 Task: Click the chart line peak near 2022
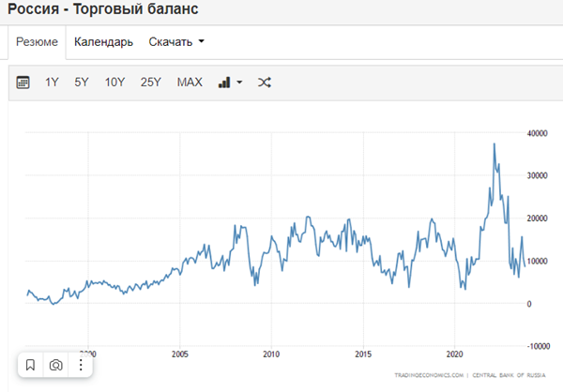(495, 144)
